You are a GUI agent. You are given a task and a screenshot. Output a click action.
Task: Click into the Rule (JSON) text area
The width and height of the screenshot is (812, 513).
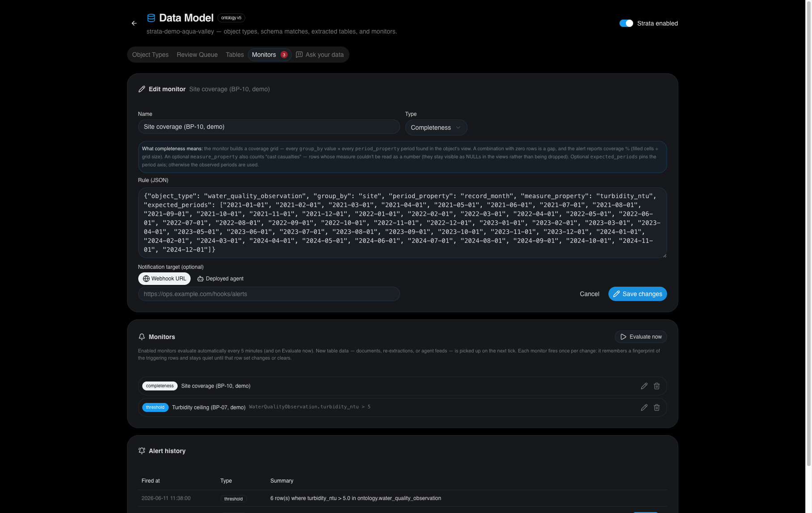tap(402, 223)
